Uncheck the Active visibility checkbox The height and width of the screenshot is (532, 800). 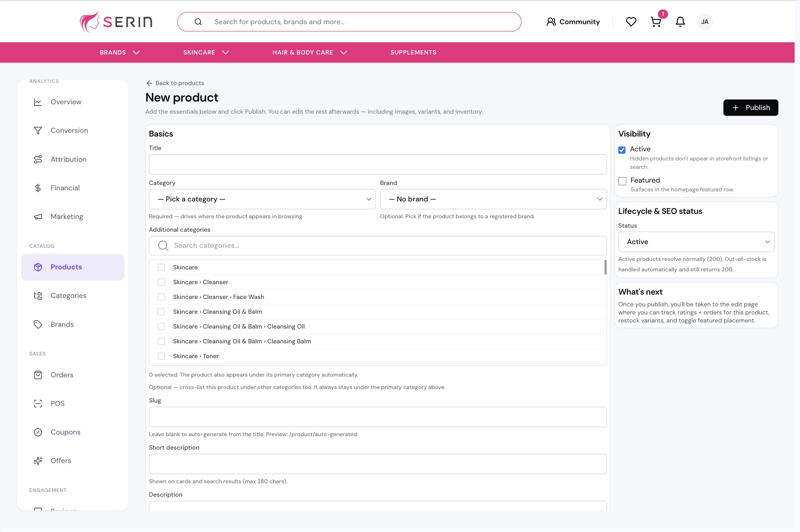pyautogui.click(x=622, y=150)
